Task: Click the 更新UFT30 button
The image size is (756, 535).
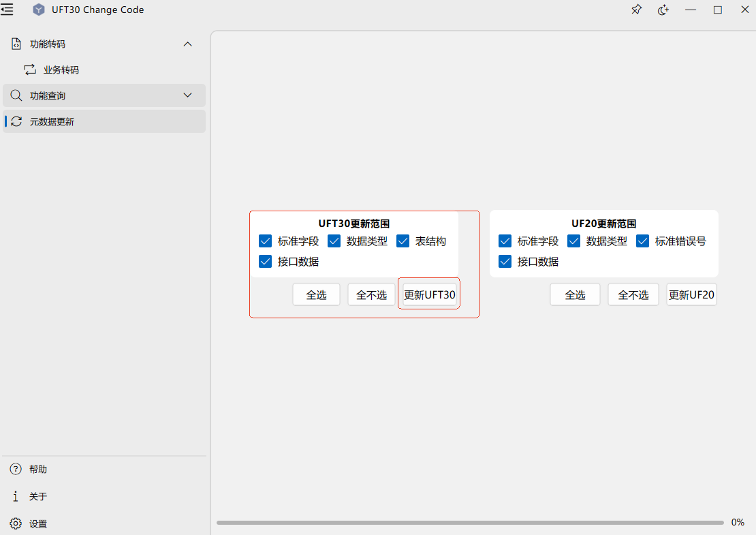Action: point(429,294)
